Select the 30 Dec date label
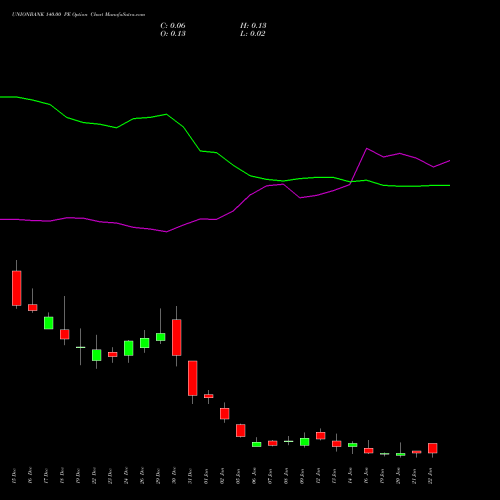 [174, 476]
